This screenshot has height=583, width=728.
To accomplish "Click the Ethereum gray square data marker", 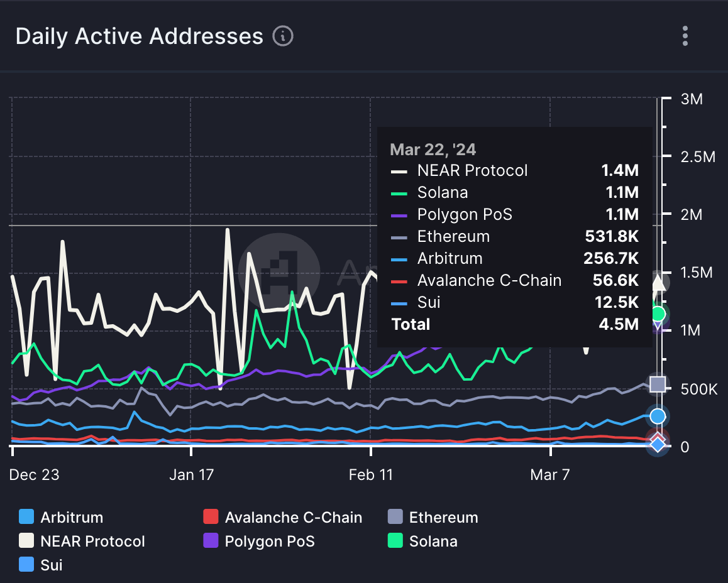I will (x=658, y=384).
